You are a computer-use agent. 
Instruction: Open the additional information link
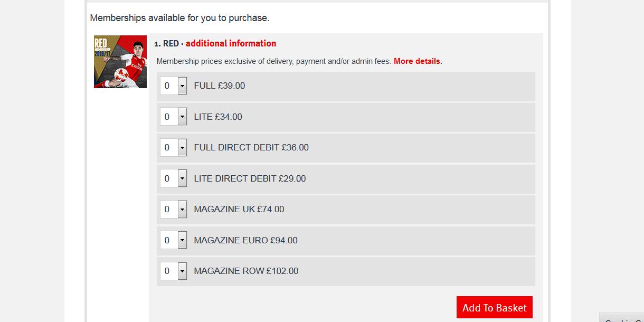click(x=231, y=43)
